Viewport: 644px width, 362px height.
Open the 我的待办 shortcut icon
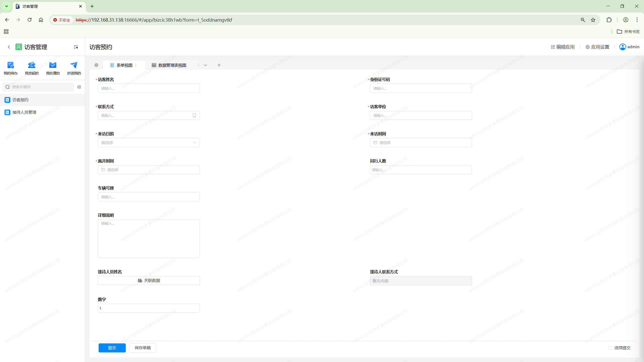(11, 65)
